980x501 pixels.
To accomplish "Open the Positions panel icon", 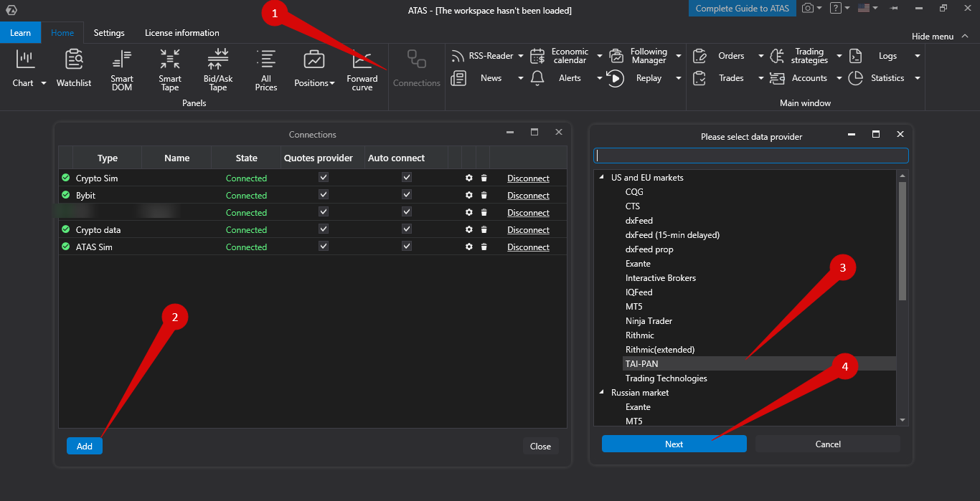I will pyautogui.click(x=314, y=59).
